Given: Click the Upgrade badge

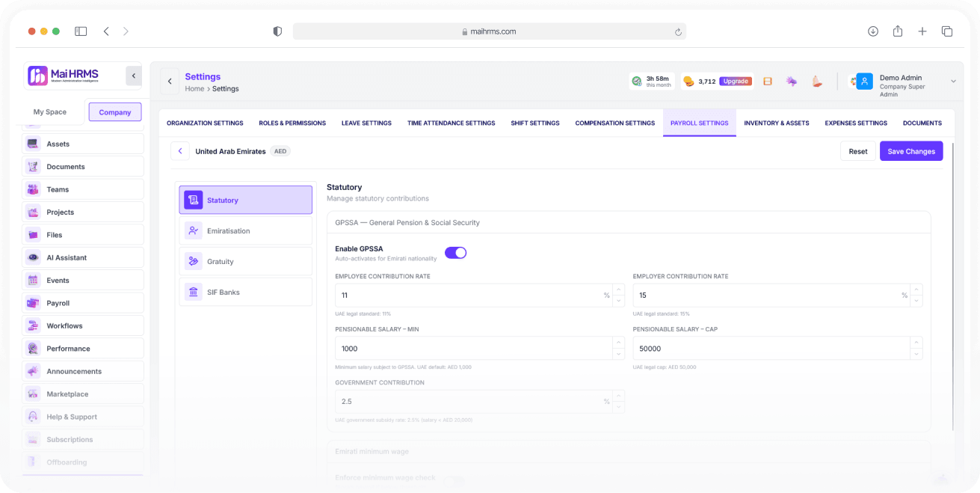Looking at the screenshot, I should pos(736,81).
